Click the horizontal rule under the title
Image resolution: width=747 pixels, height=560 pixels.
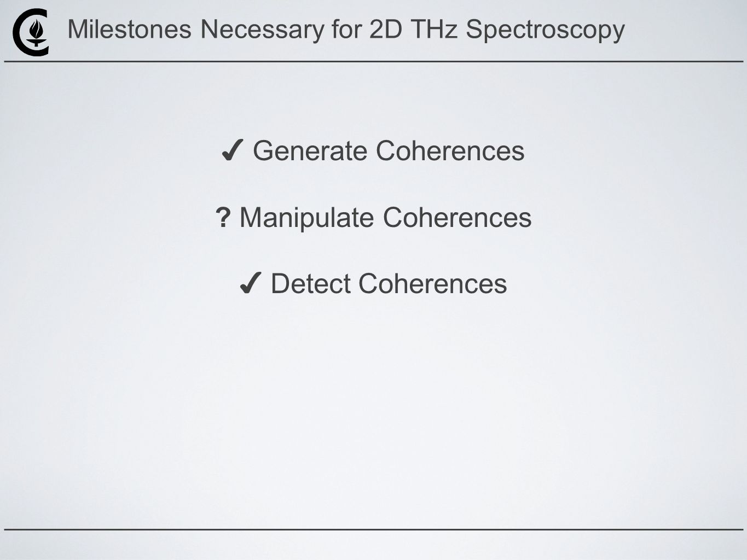coord(374,61)
